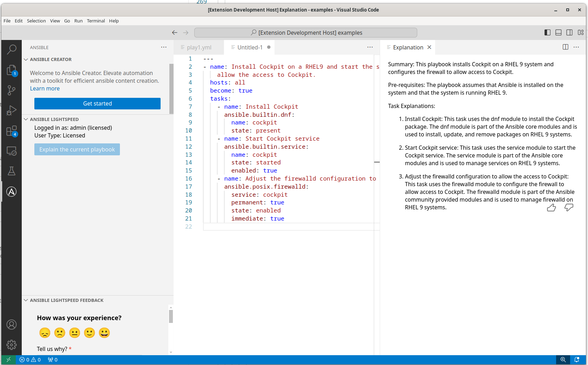Click the Get started button

97,104
